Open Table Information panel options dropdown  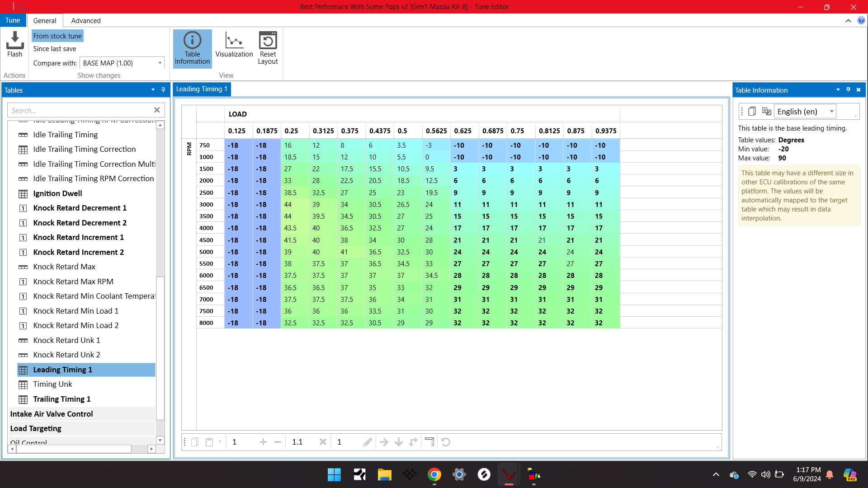click(838, 90)
